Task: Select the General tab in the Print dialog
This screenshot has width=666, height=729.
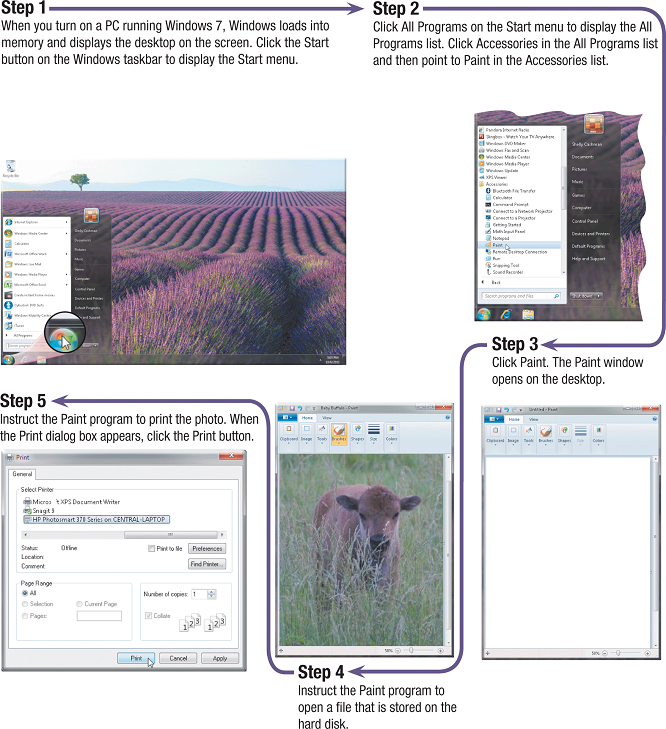Action: click(x=22, y=474)
